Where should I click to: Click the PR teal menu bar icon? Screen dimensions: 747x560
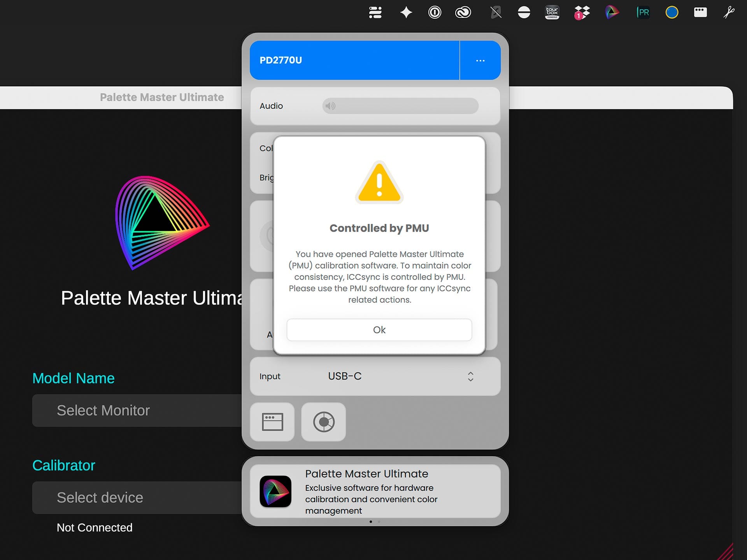click(643, 12)
